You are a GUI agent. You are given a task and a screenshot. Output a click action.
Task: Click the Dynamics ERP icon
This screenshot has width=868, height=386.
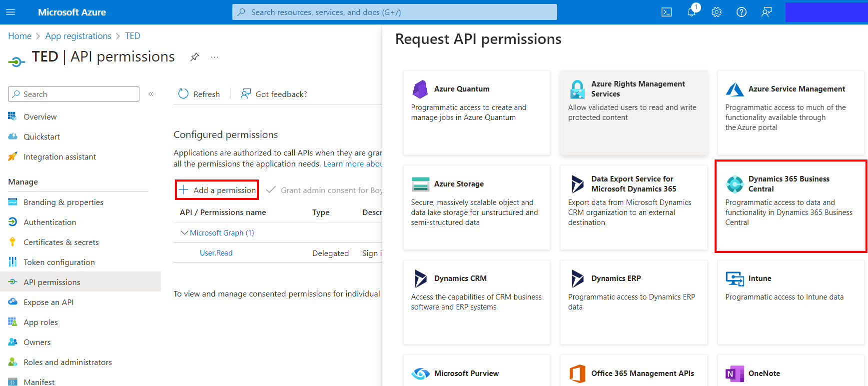577,278
